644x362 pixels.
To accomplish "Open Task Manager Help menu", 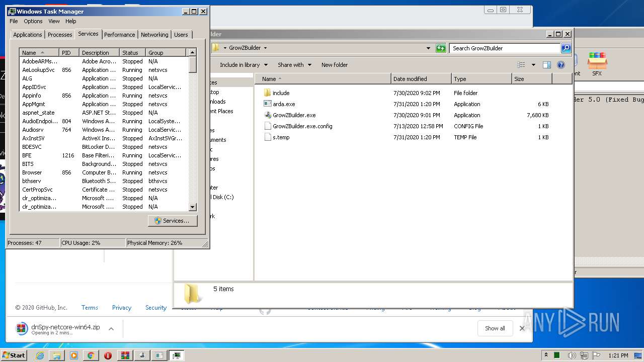I will (x=71, y=21).
